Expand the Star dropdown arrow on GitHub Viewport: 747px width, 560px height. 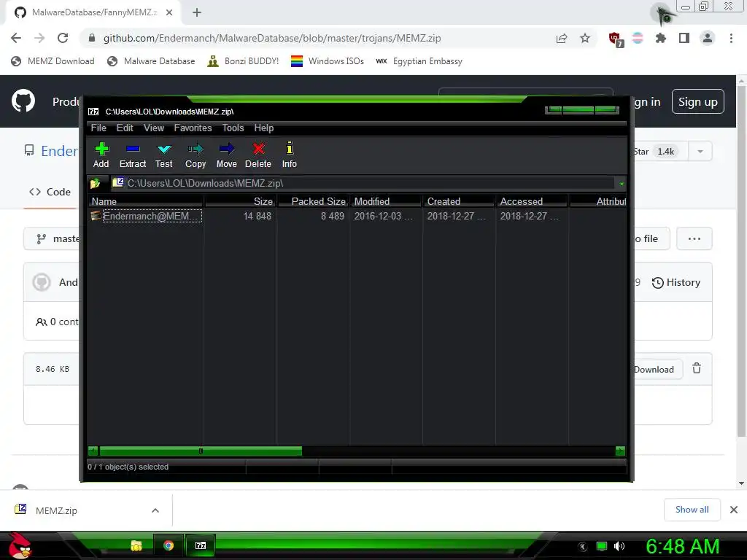[x=700, y=152]
